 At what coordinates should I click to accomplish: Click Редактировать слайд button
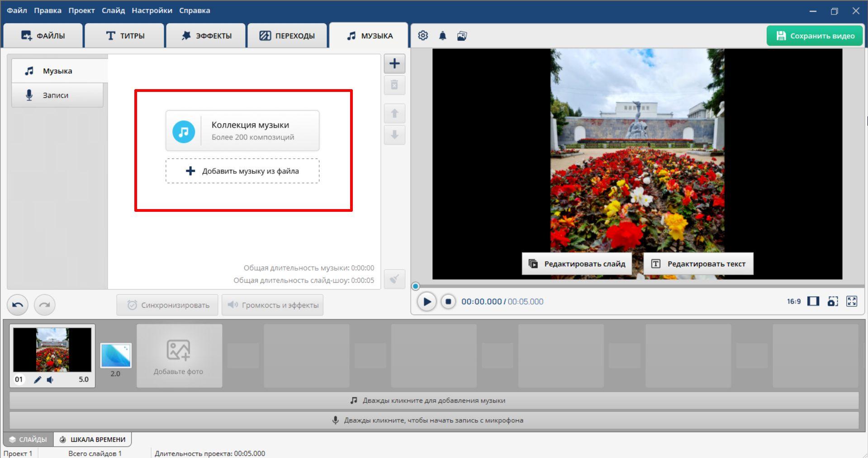(x=576, y=264)
